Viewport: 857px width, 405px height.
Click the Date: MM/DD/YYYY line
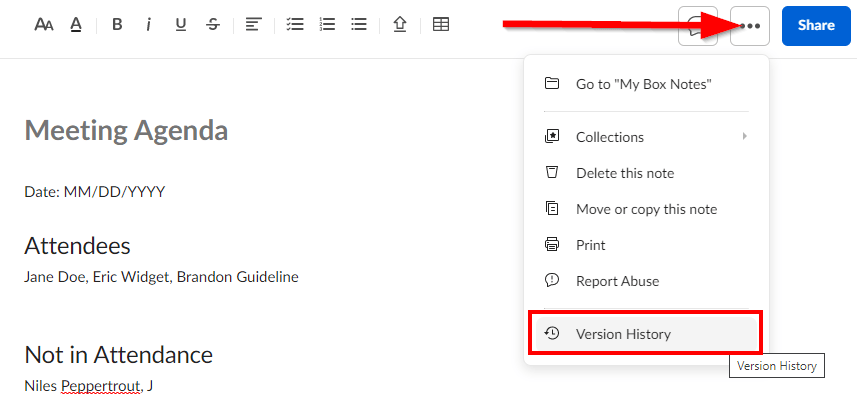95,192
